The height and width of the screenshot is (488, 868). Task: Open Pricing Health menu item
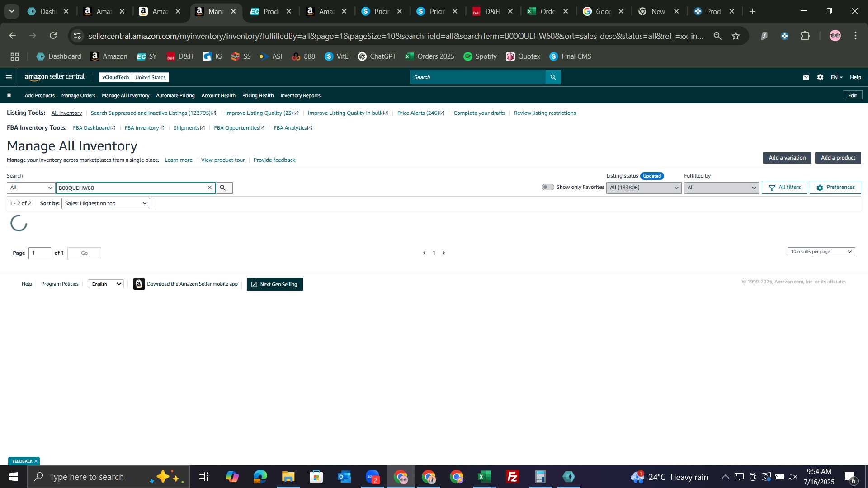258,95
